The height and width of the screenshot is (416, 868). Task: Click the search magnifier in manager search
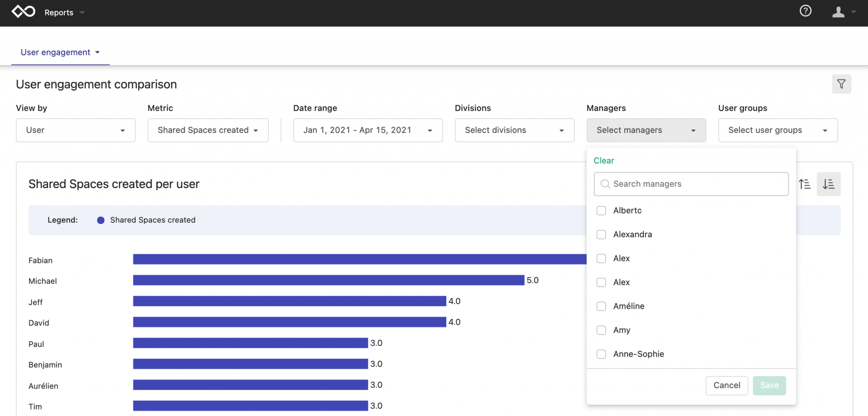[x=606, y=184]
